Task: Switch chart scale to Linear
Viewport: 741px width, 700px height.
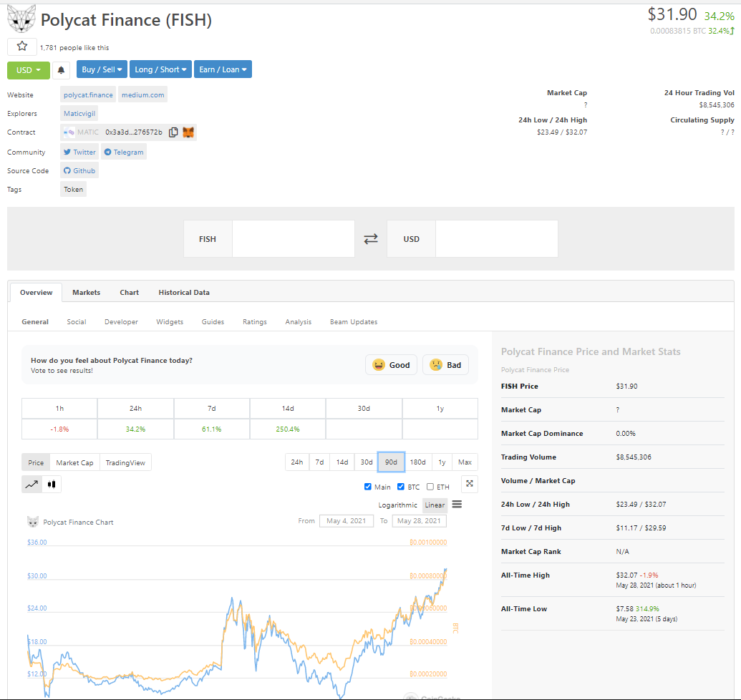Action: point(435,505)
